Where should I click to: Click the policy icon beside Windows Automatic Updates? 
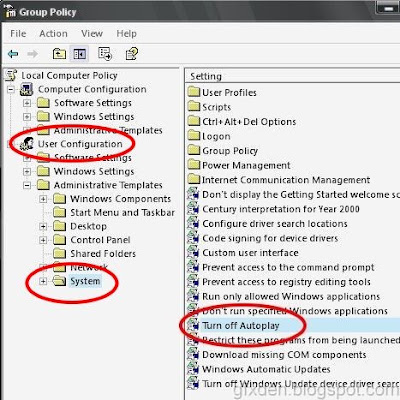click(193, 369)
